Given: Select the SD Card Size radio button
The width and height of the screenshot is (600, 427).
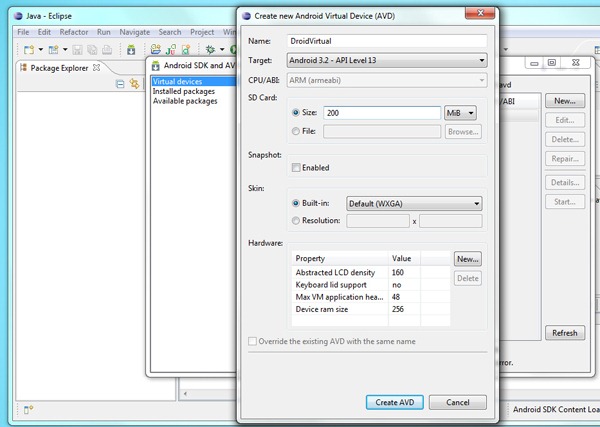Looking at the screenshot, I should click(295, 112).
